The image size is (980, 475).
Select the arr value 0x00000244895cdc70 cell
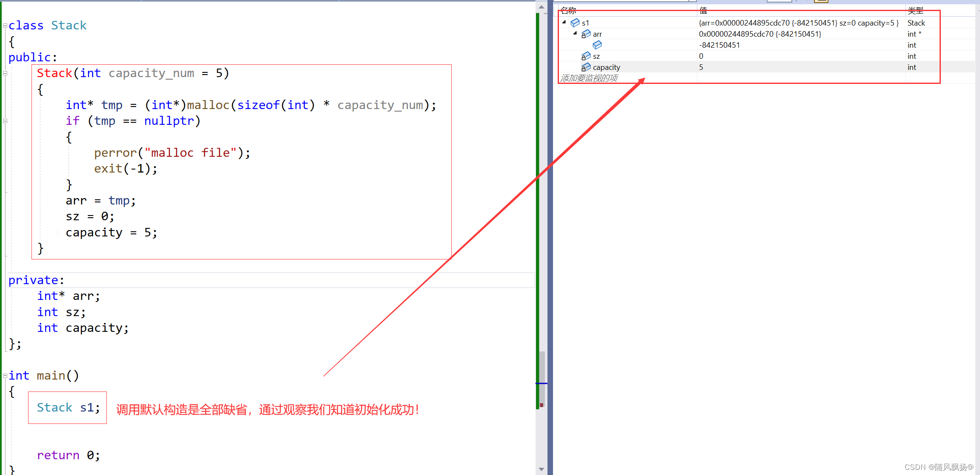coord(801,34)
